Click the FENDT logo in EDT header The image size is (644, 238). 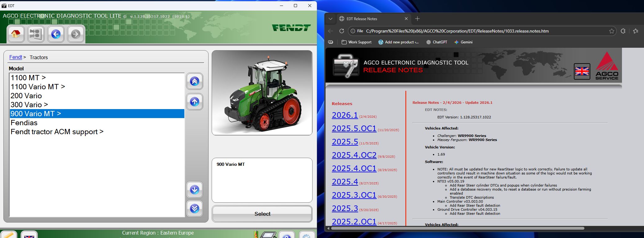pos(291,28)
